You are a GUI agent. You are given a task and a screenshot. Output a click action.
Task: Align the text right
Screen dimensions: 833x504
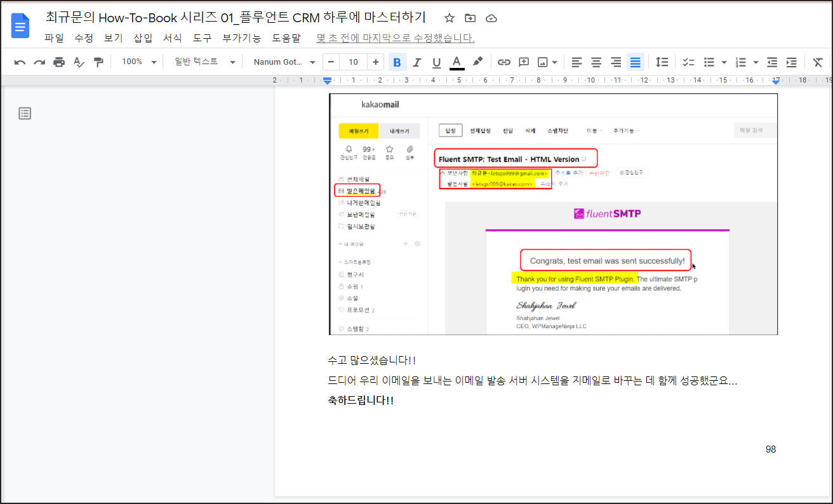pos(616,62)
